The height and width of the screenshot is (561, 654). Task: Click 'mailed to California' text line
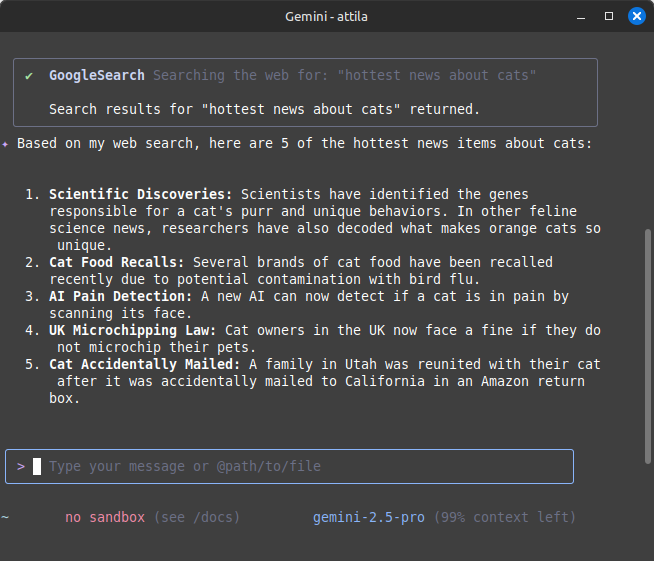coord(345,382)
